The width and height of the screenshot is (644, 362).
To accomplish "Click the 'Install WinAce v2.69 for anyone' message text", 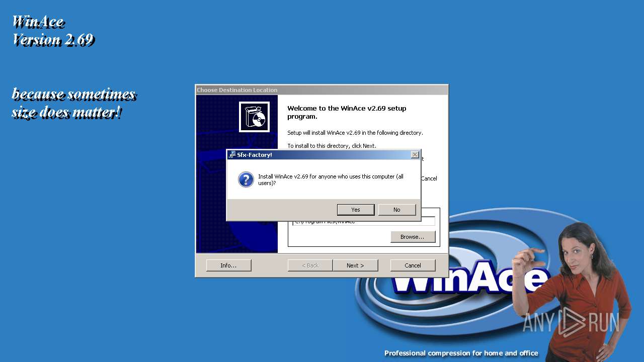I will point(331,180).
